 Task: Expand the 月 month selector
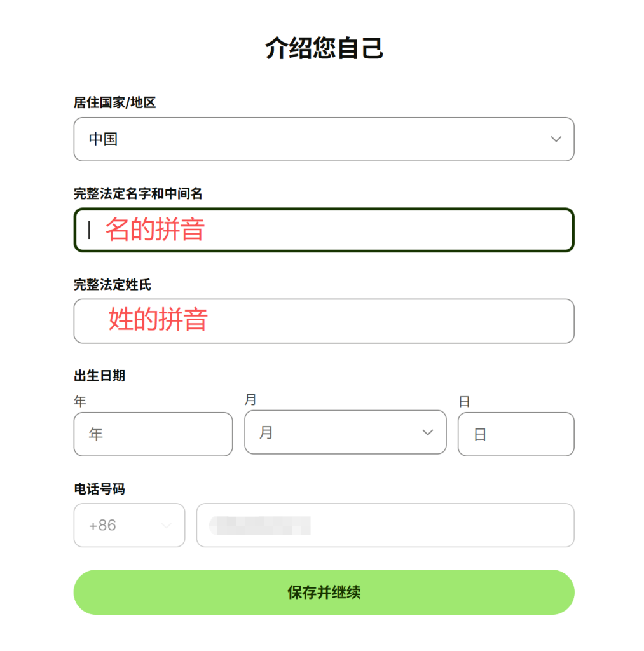[x=345, y=432]
